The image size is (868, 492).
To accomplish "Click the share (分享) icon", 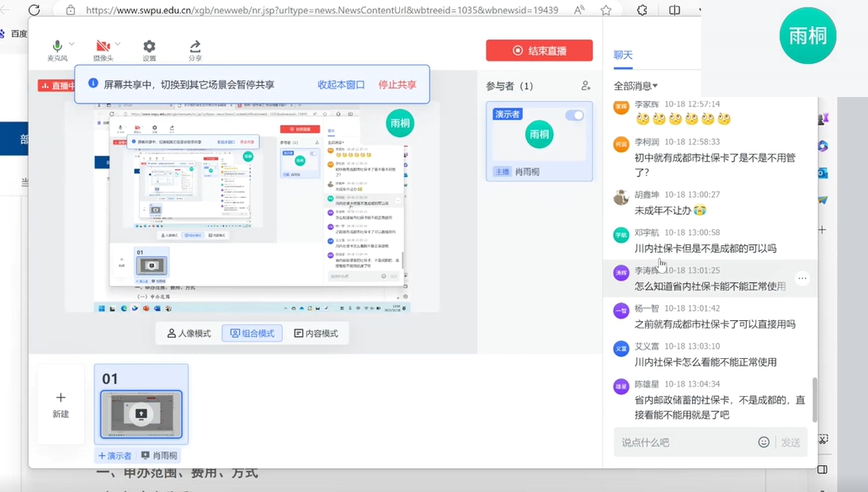I will click(195, 46).
